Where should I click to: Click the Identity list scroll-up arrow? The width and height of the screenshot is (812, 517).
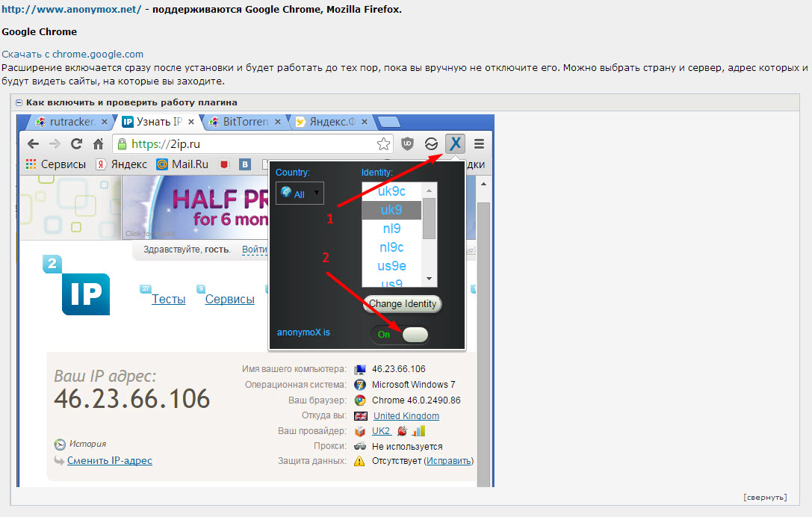(x=429, y=190)
